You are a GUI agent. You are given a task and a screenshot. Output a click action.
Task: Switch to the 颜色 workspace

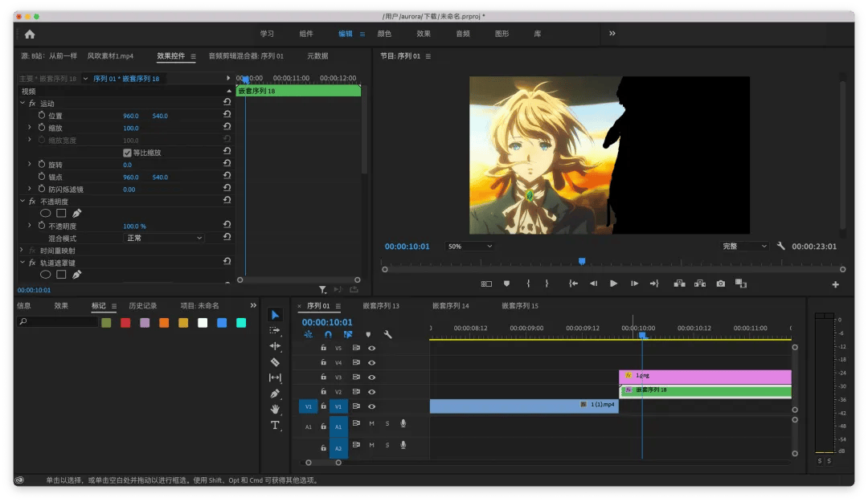(384, 34)
